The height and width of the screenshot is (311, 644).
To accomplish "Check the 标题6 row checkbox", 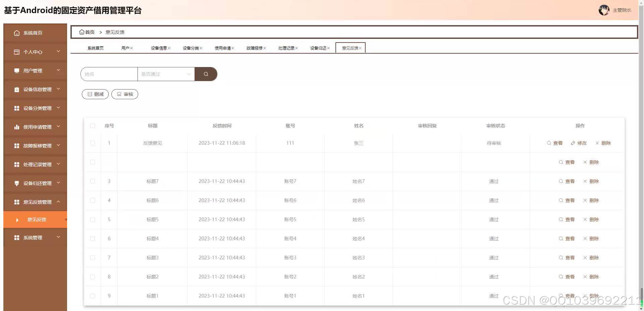I will [93, 200].
